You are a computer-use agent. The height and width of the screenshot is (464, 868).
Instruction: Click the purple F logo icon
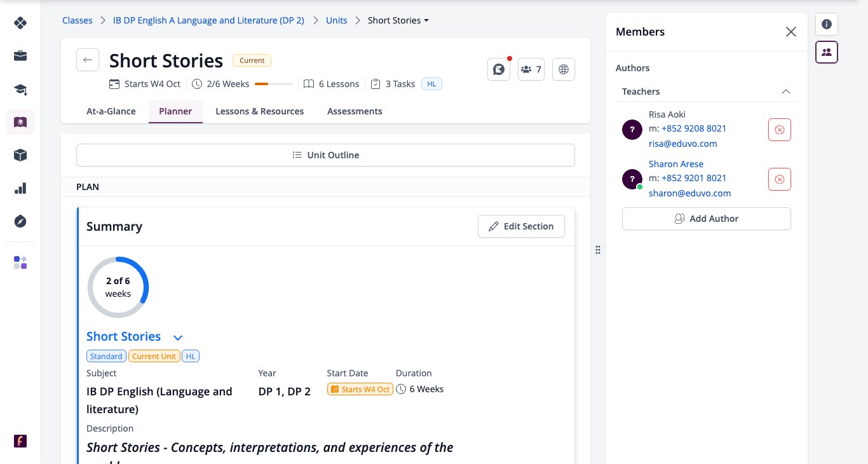tap(20, 441)
